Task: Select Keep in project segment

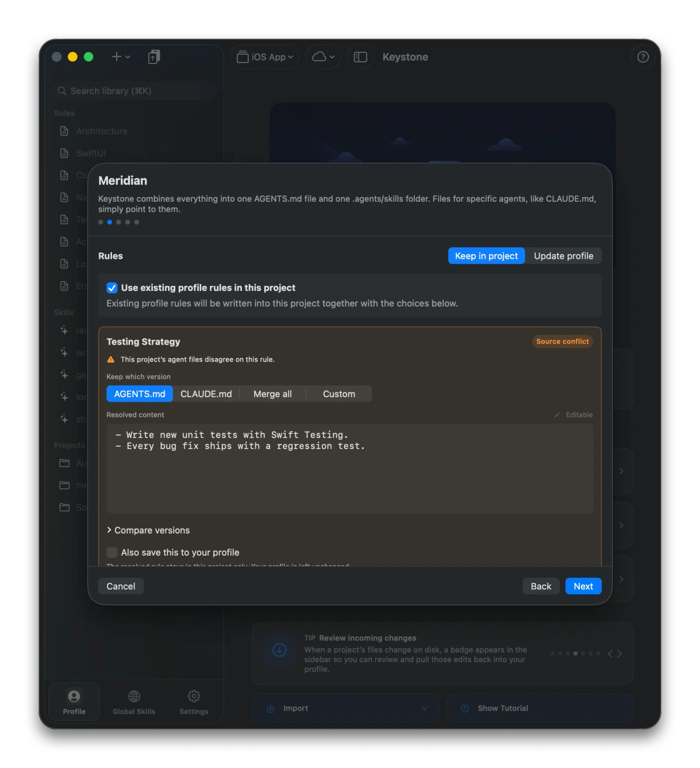Action: pos(487,256)
